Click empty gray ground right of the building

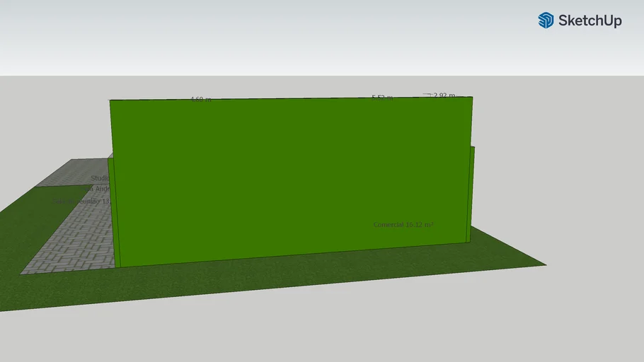coord(566,177)
